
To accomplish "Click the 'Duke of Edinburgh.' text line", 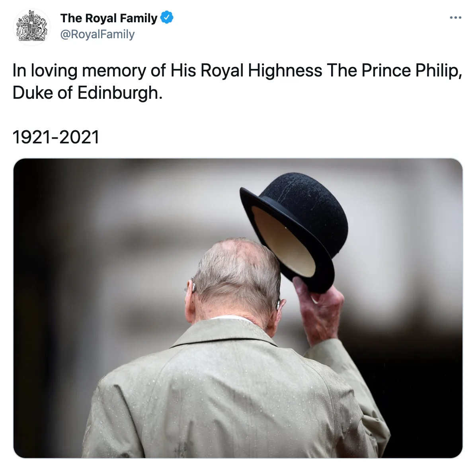I will (x=88, y=93).
